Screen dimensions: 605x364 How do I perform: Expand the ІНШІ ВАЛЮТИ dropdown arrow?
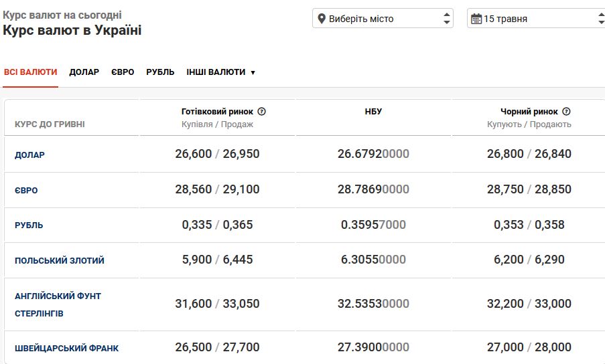[253, 72]
